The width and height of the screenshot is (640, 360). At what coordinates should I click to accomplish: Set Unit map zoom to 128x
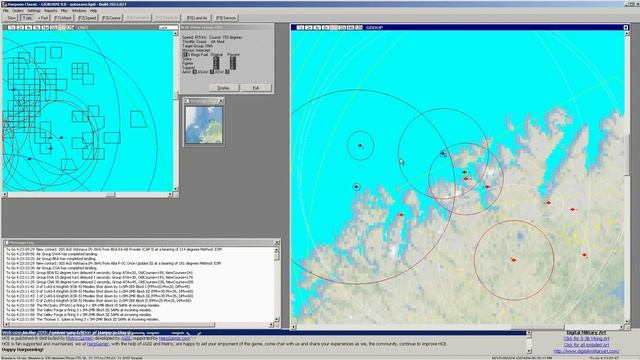coord(70,27)
